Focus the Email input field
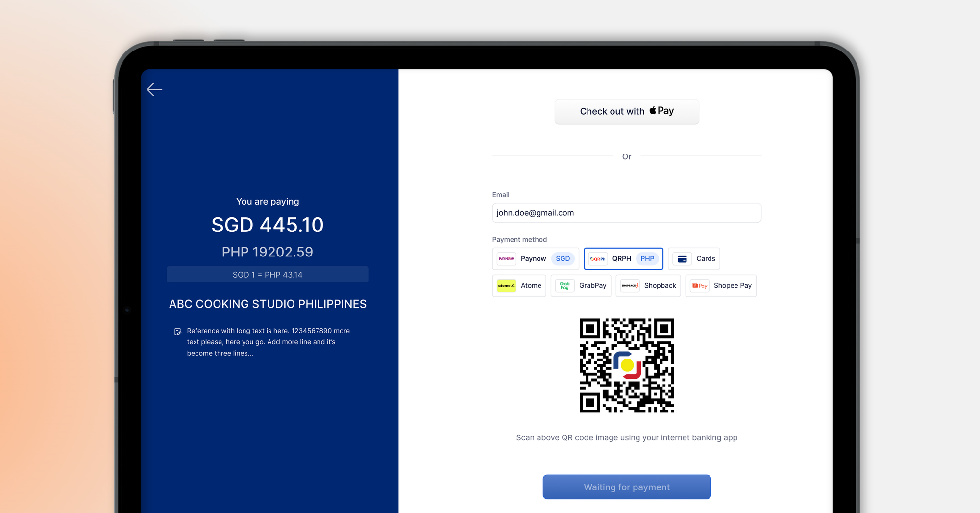Image resolution: width=980 pixels, height=513 pixels. pyautogui.click(x=627, y=213)
